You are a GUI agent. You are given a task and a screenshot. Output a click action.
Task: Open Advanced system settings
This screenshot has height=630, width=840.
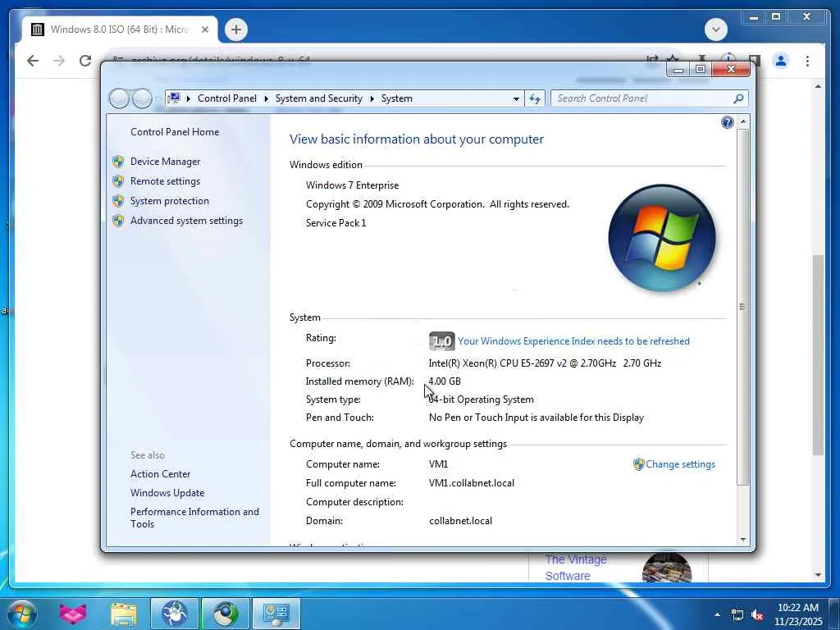coord(186,221)
